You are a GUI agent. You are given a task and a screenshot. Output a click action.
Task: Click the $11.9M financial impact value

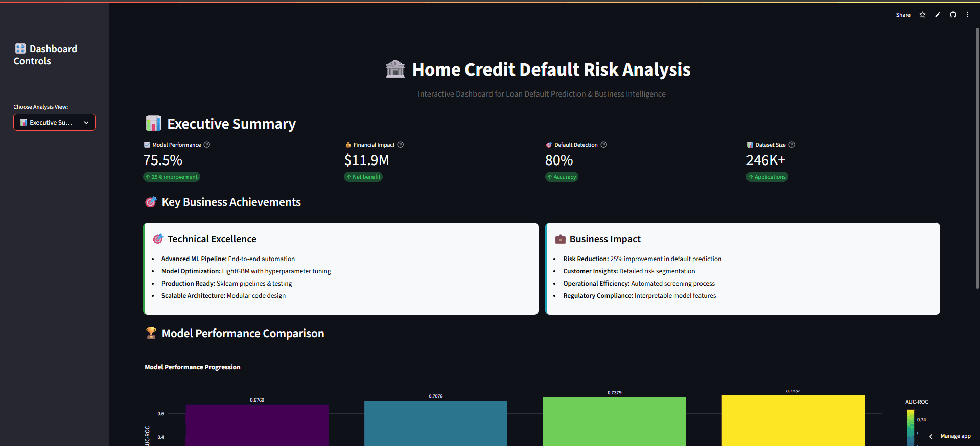pos(366,160)
